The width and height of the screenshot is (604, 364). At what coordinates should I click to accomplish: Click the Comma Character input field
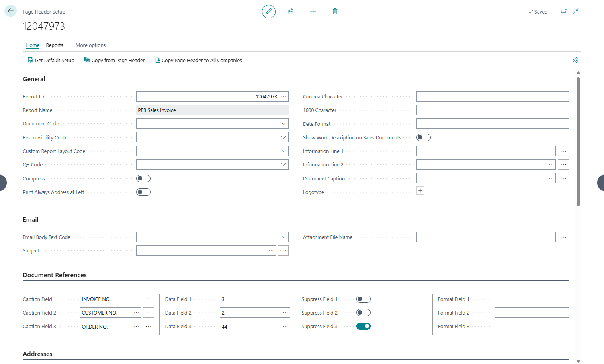[x=493, y=96]
